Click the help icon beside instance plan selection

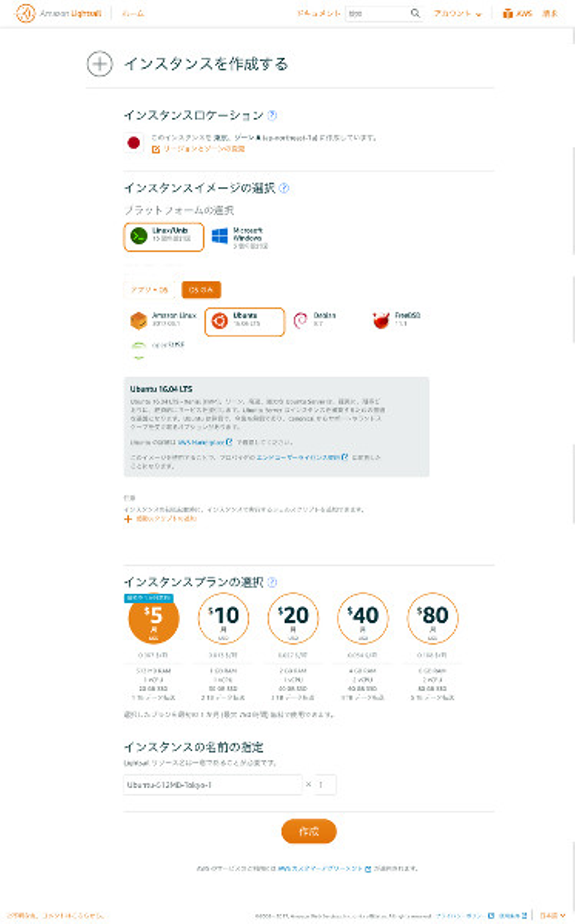(x=272, y=582)
